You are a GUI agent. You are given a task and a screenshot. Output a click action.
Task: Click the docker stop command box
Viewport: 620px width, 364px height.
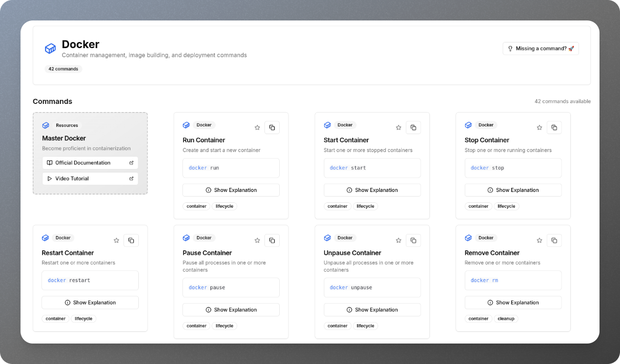pos(513,168)
